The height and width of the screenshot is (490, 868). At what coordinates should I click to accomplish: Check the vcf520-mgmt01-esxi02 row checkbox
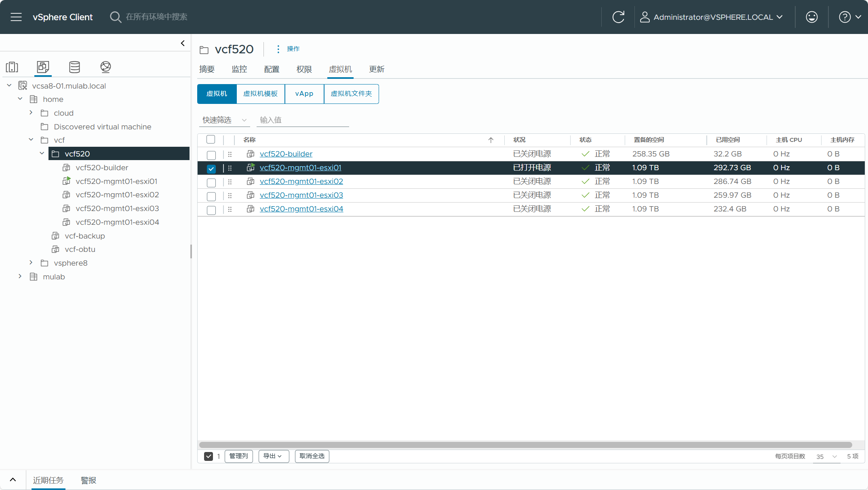(211, 182)
